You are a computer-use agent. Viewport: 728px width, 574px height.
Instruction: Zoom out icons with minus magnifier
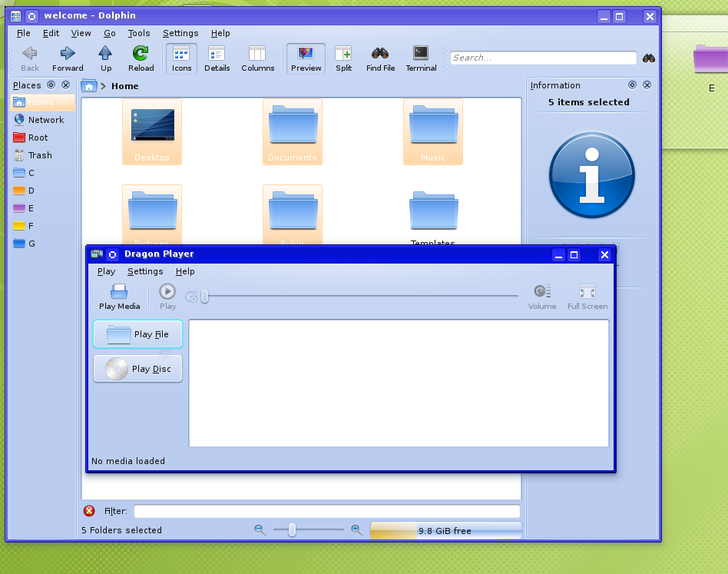(x=260, y=530)
